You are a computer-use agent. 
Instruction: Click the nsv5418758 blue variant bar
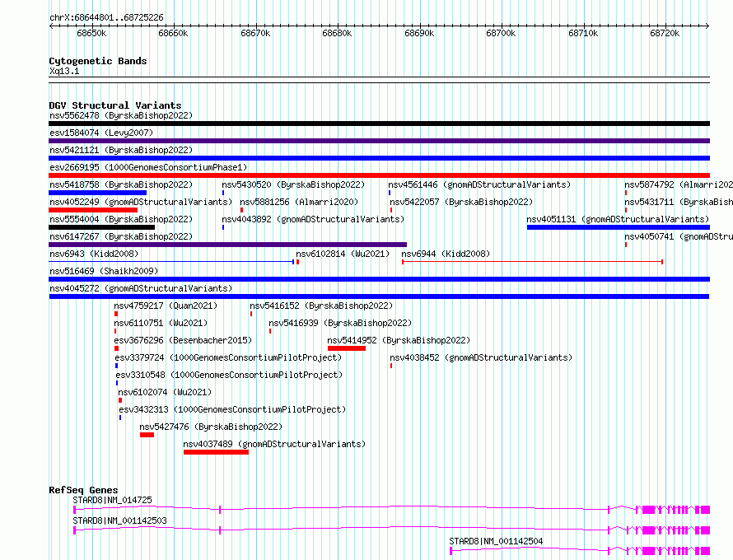click(x=98, y=193)
